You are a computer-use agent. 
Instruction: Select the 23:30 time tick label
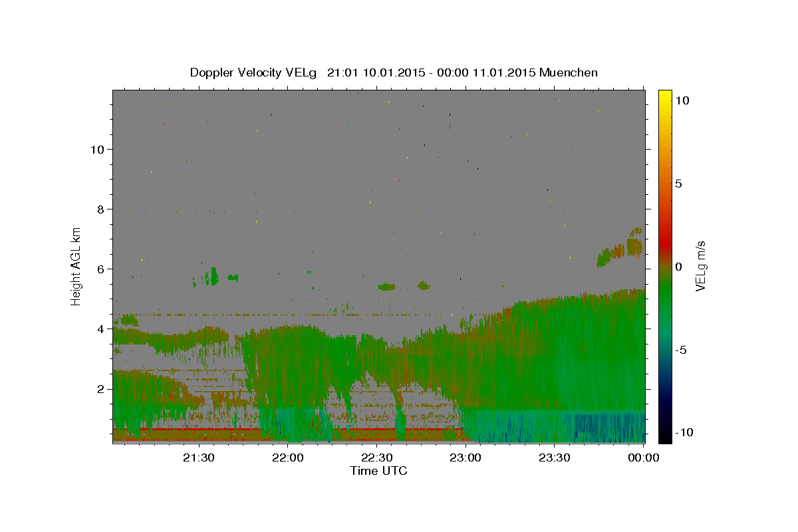[554, 458]
